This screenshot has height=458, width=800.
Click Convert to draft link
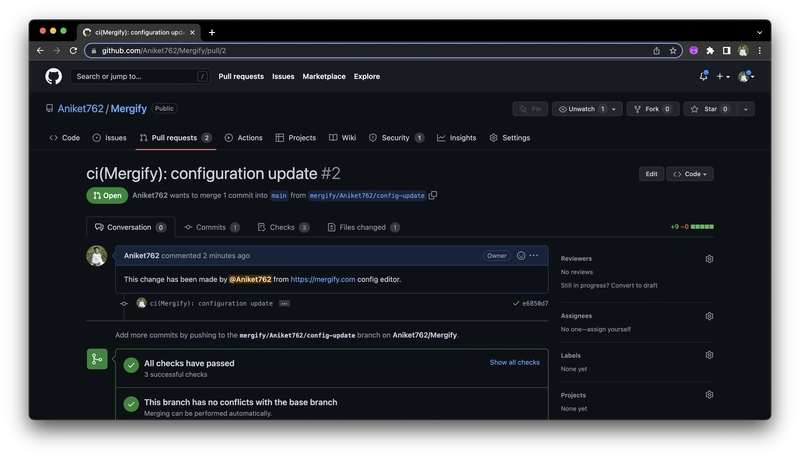634,286
